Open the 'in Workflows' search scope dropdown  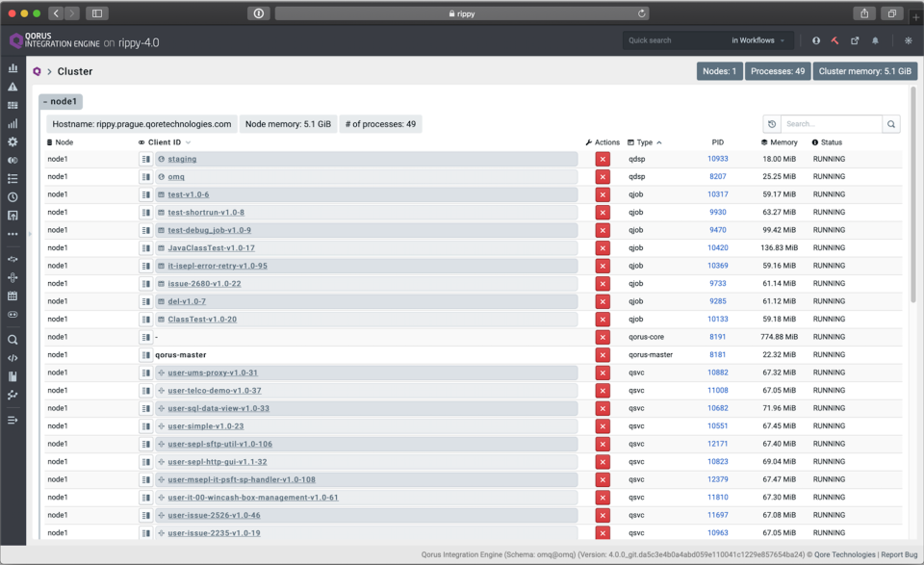click(757, 40)
